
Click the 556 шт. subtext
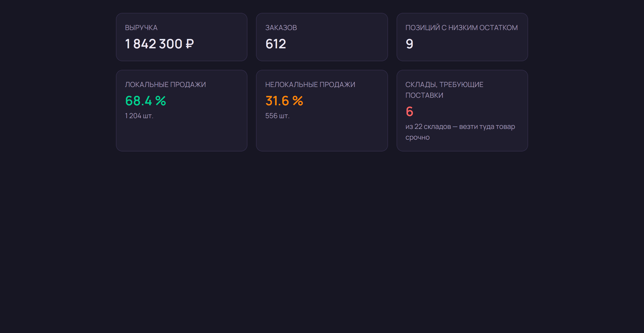click(277, 116)
